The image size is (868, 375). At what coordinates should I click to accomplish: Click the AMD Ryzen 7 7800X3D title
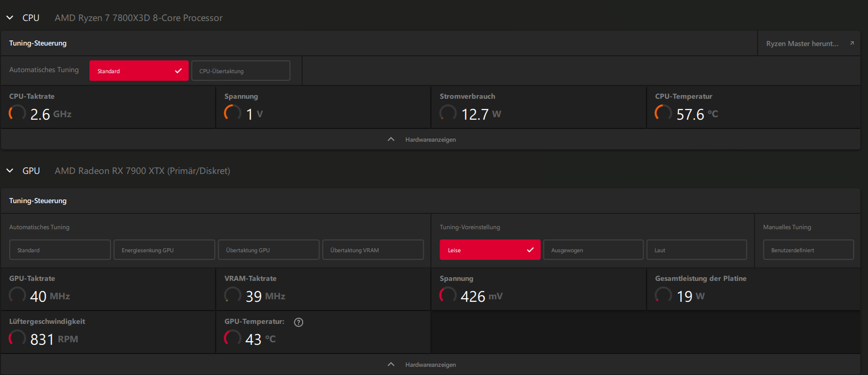point(139,18)
